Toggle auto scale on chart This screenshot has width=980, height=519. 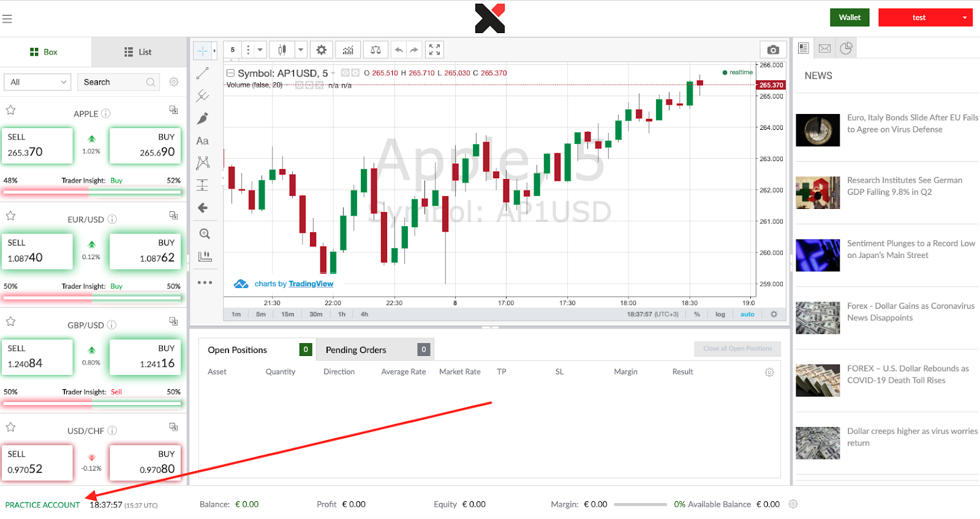click(x=747, y=314)
